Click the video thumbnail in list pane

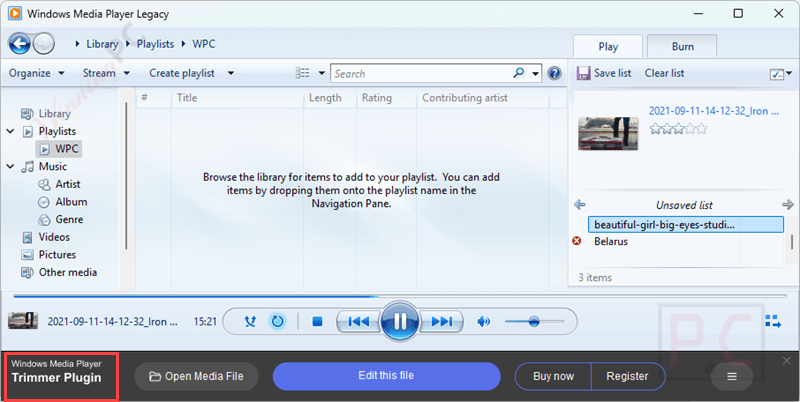tap(608, 134)
